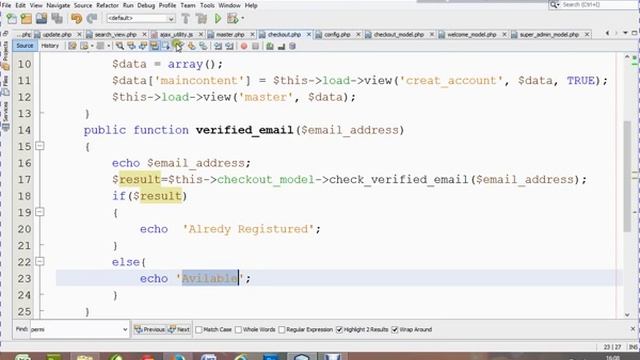Click into the Find text field

click(76, 329)
